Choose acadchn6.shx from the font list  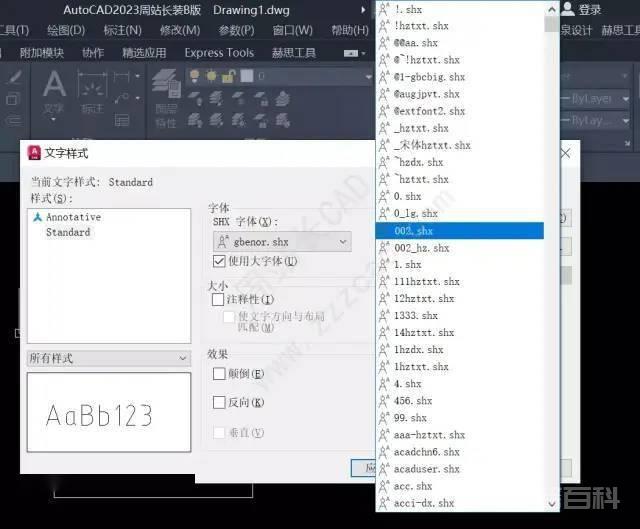(460, 452)
